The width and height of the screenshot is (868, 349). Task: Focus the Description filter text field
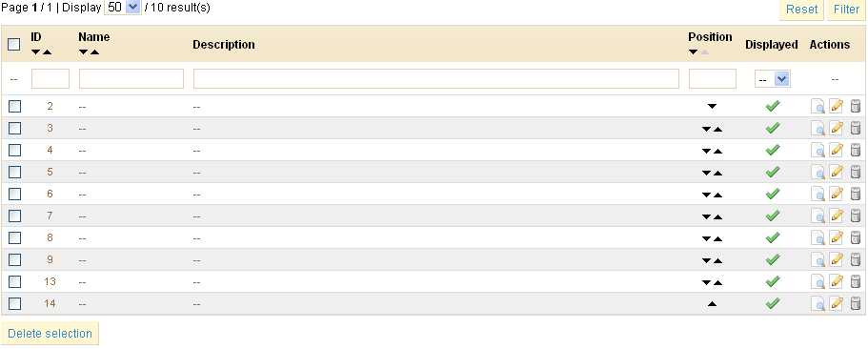(x=436, y=78)
